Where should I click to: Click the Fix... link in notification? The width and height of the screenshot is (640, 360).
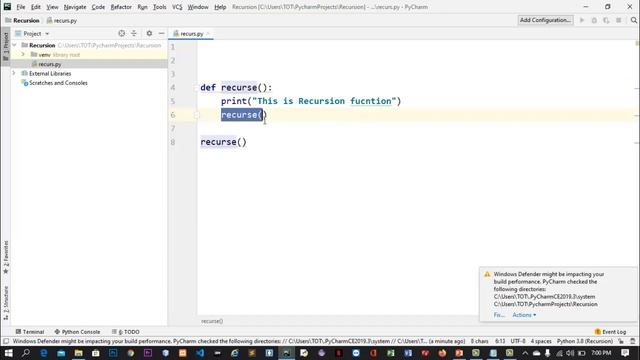coord(499,315)
